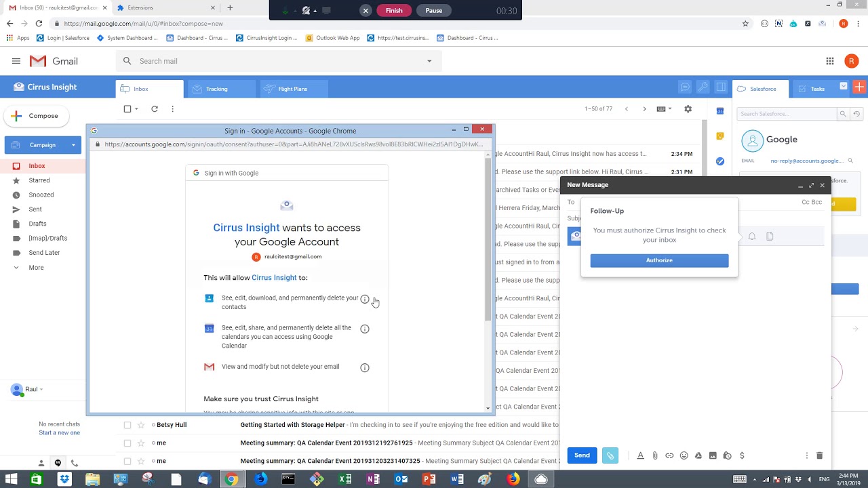Click the info icon next to email permission
This screenshot has height=488, width=868.
click(365, 368)
